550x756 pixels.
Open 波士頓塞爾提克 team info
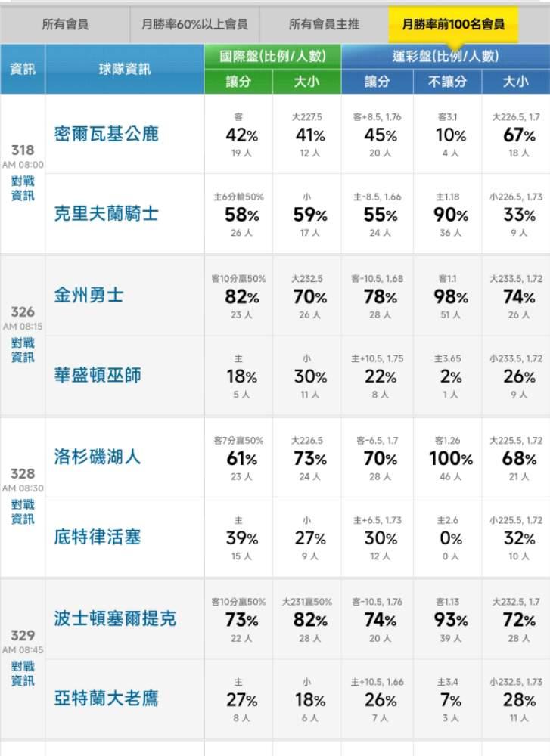(x=115, y=618)
